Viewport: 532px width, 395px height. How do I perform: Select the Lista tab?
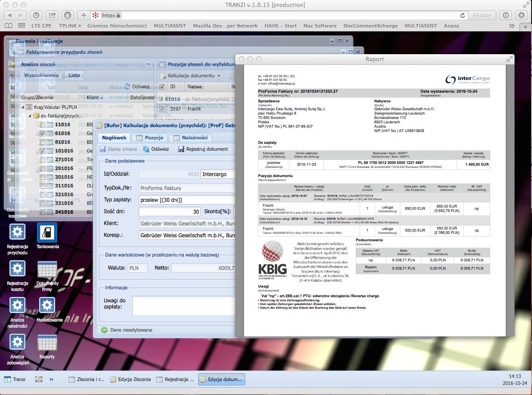click(75, 75)
